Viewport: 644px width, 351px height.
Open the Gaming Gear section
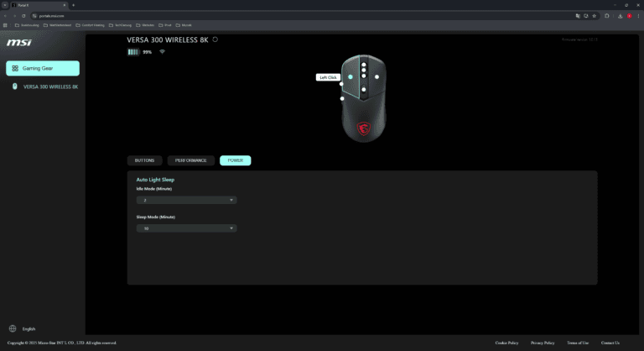(43, 68)
